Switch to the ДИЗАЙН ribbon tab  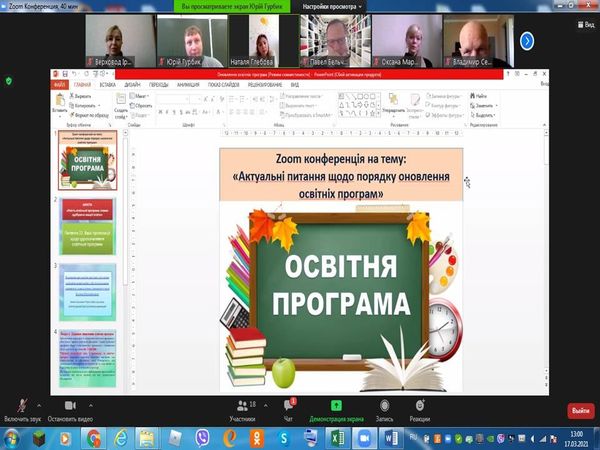131,85
